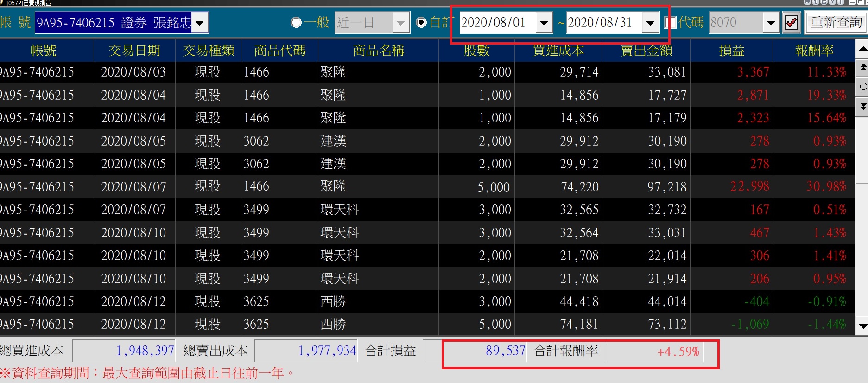The height and width of the screenshot is (383, 868).
Task: Click the profit value 2,871
Action: point(753,95)
